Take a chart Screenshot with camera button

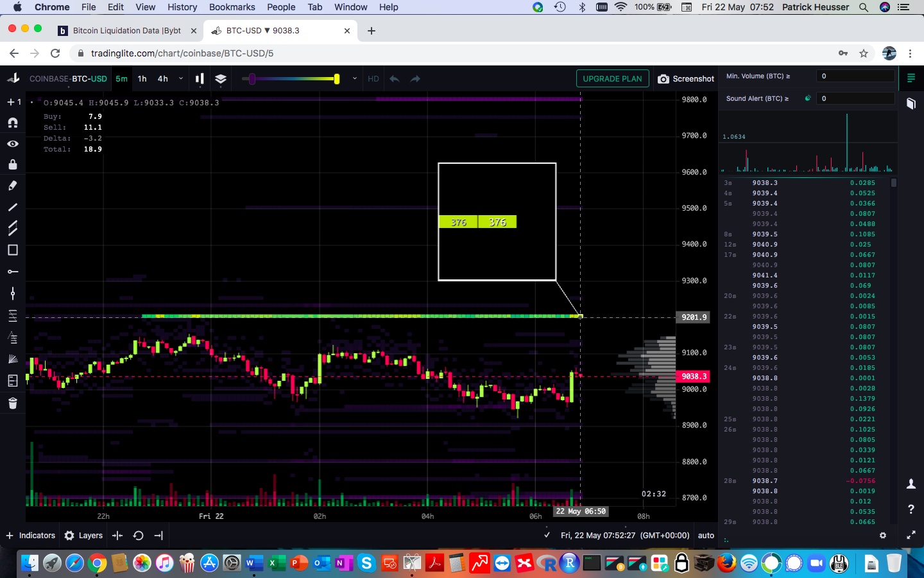tap(685, 79)
